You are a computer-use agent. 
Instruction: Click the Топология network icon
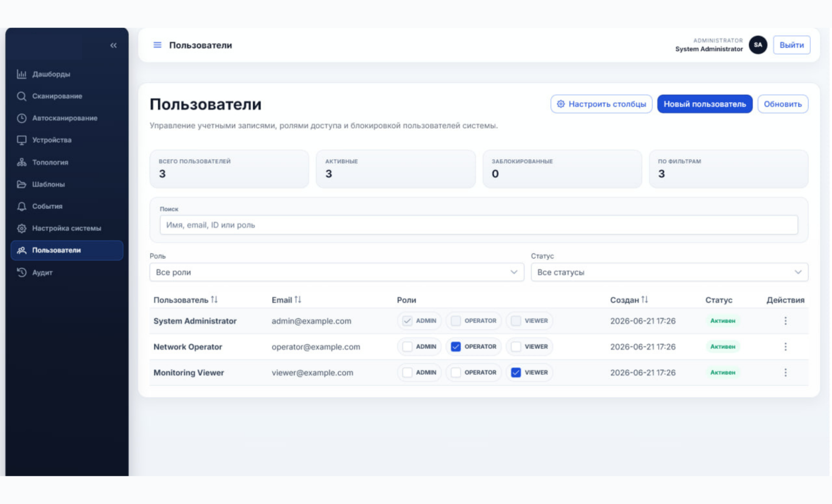click(x=21, y=162)
